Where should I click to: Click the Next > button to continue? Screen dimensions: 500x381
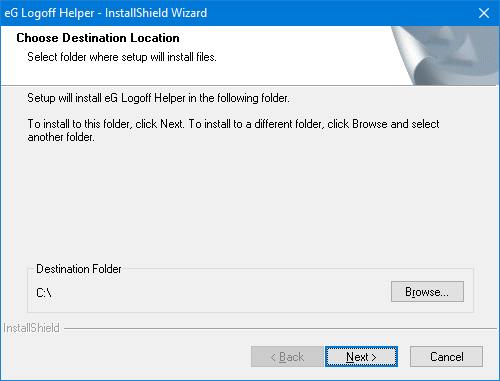click(x=361, y=357)
